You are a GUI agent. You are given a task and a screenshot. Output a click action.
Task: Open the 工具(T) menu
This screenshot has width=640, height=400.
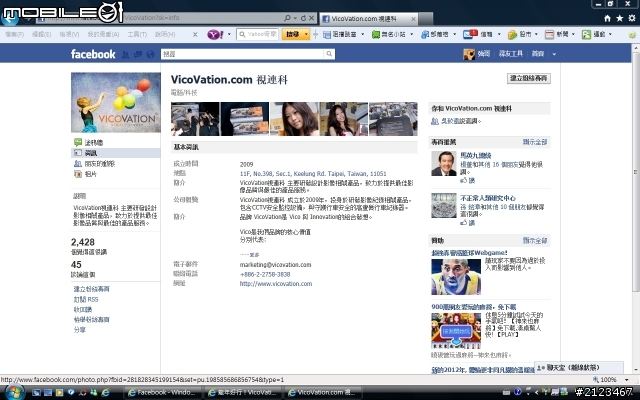pyautogui.click(x=137, y=34)
